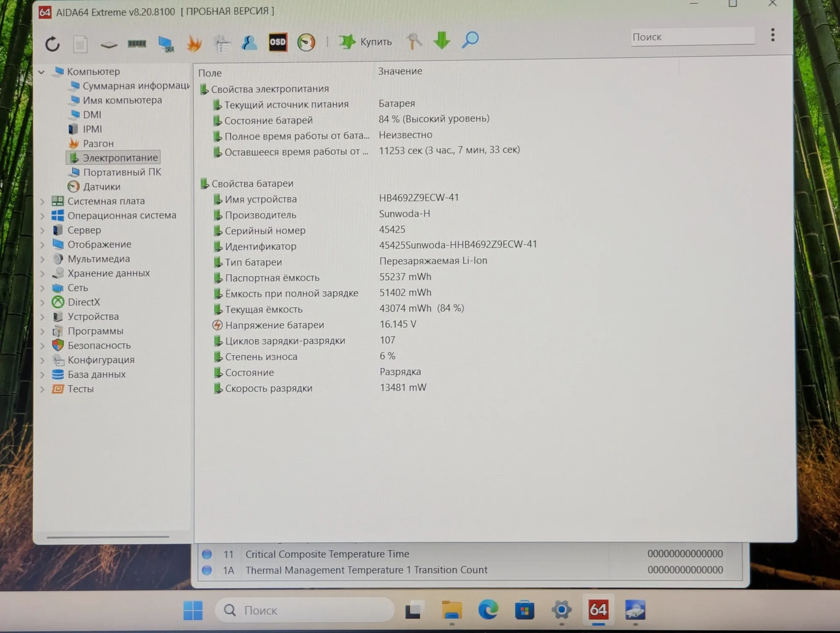Screen dimensions: 840x633
Task: Click the magnifier search icon
Action: point(470,40)
